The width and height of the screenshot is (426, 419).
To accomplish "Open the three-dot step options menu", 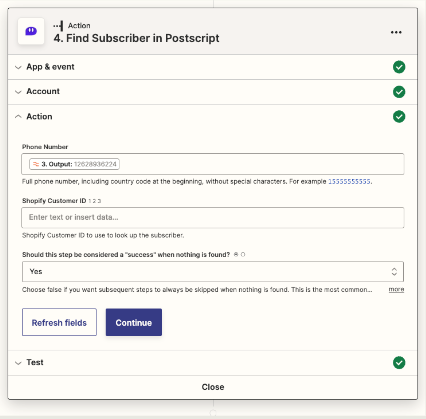I will pos(396,32).
